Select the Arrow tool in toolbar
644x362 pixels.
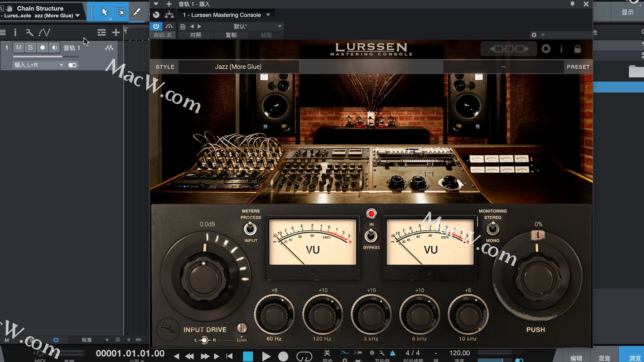coord(105,12)
